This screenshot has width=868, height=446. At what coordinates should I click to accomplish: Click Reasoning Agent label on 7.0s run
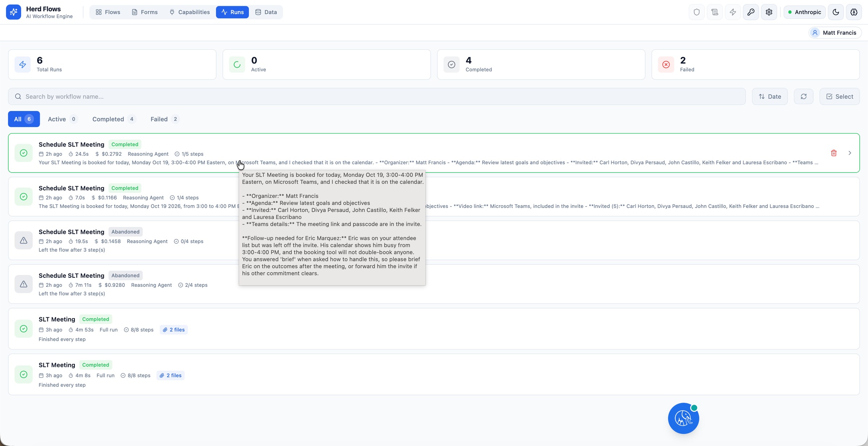tap(143, 198)
